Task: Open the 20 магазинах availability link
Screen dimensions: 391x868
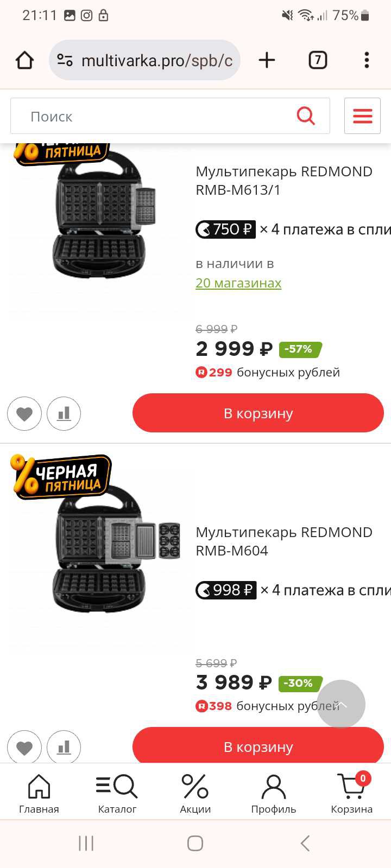Action: pos(238,283)
